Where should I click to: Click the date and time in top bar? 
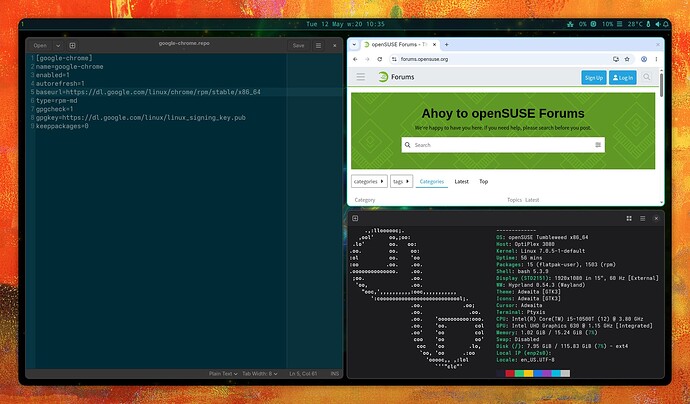pyautogui.click(x=345, y=24)
